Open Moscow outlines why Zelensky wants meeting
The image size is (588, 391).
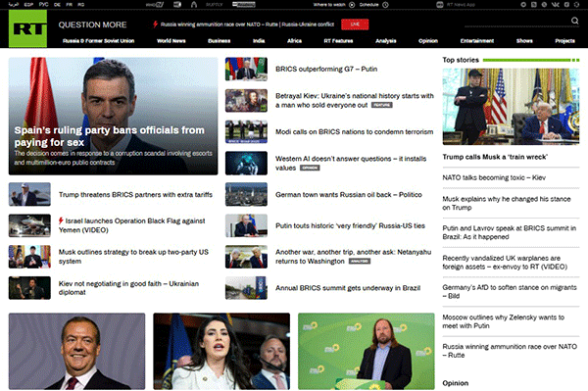504,321
